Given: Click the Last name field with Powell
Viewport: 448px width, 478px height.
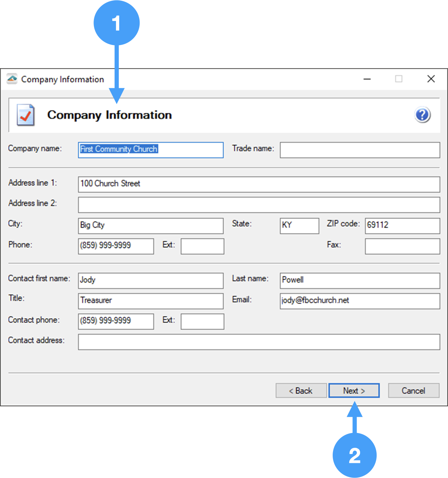Looking at the screenshot, I should point(360,280).
